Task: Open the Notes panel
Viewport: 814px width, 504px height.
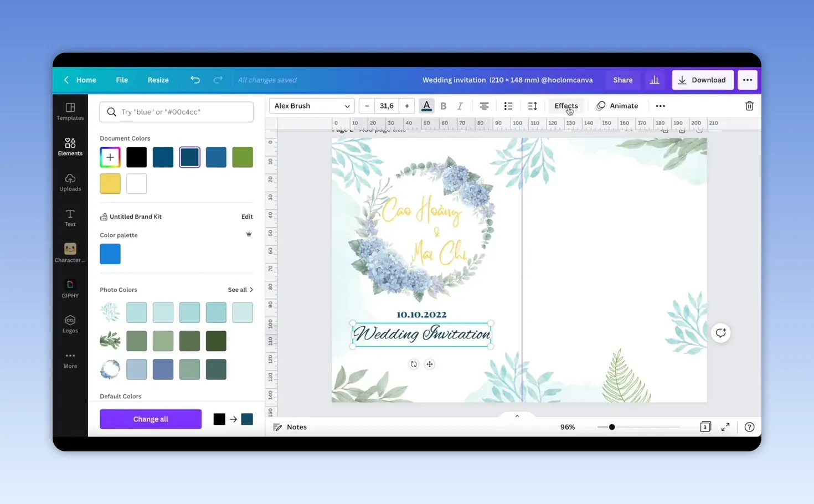Action: (x=290, y=427)
